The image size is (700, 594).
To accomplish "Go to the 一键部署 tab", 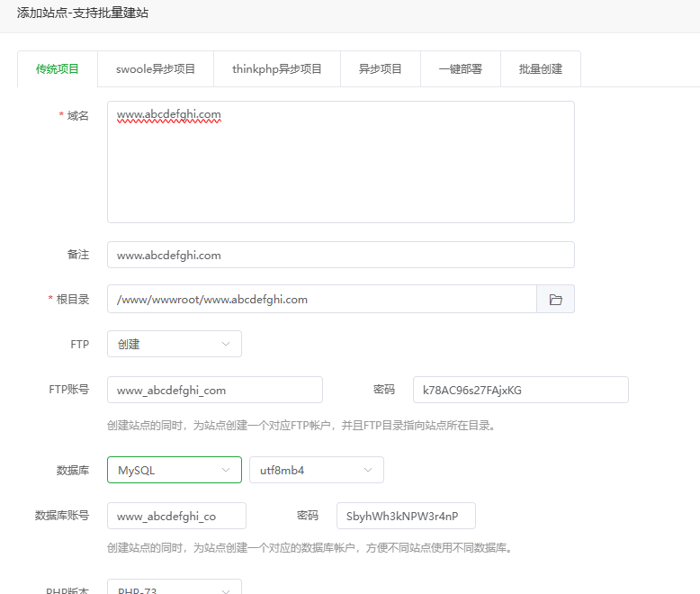I will coord(461,68).
